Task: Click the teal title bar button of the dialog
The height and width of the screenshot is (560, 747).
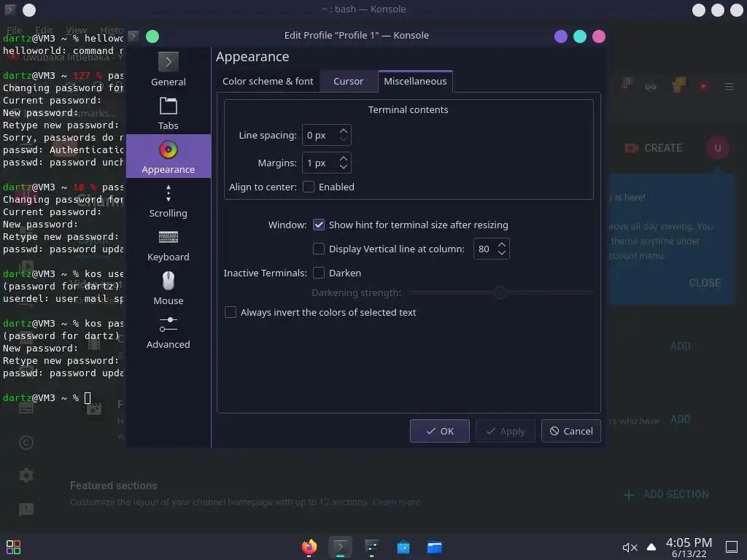Action: (x=580, y=36)
